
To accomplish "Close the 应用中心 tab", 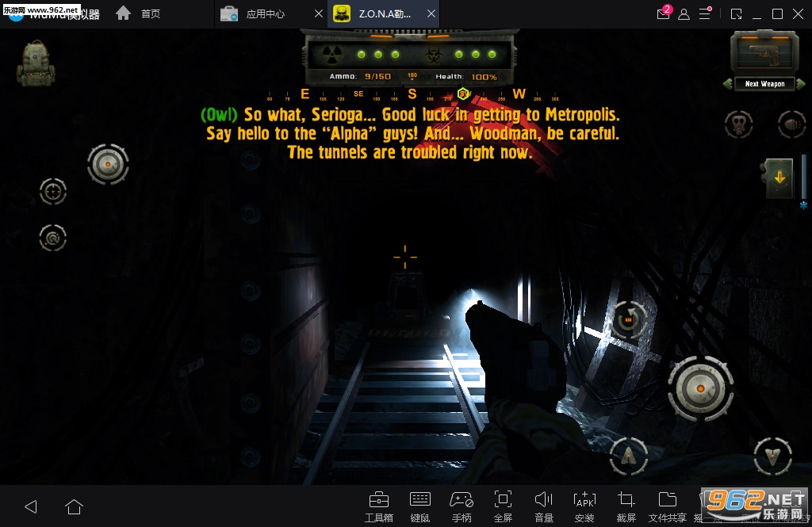I will coord(319,14).
